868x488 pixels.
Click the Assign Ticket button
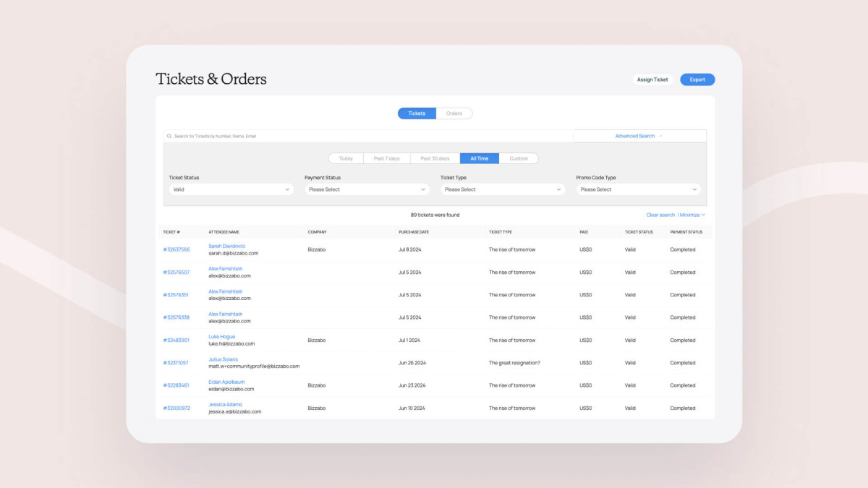[652, 80]
